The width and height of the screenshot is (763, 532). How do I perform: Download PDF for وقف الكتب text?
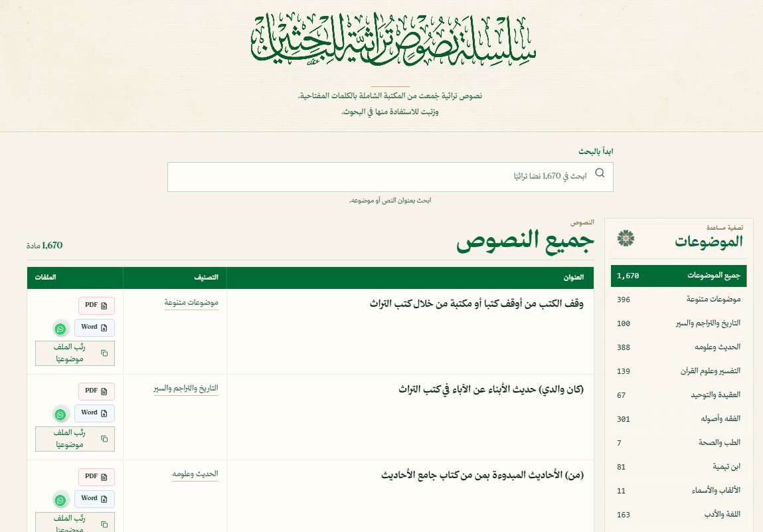pos(96,306)
